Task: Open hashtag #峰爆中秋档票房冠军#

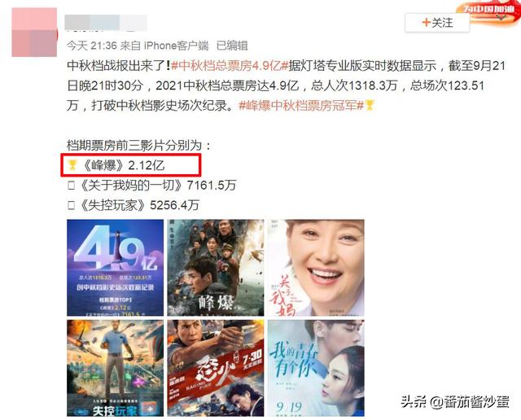Action: 301,106
